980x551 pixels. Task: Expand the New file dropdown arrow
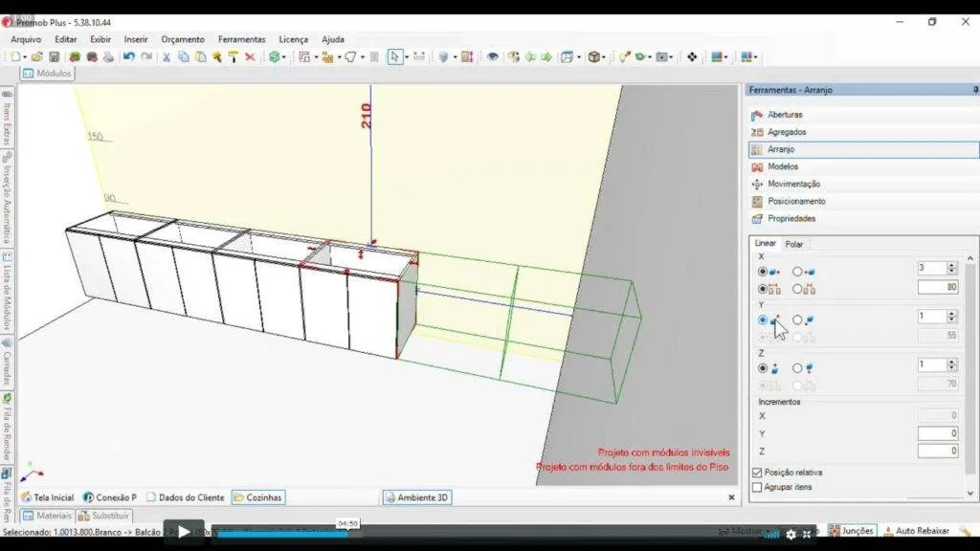coord(24,57)
